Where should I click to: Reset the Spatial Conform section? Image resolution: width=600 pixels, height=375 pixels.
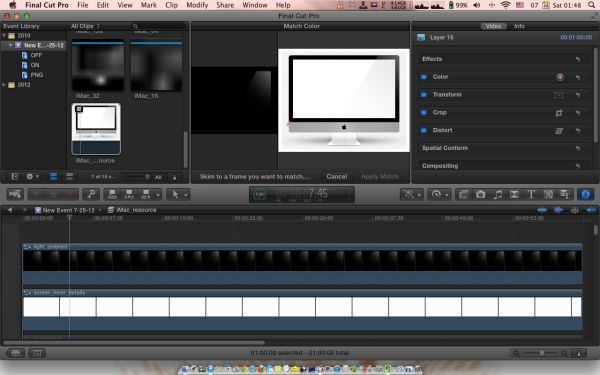point(578,148)
